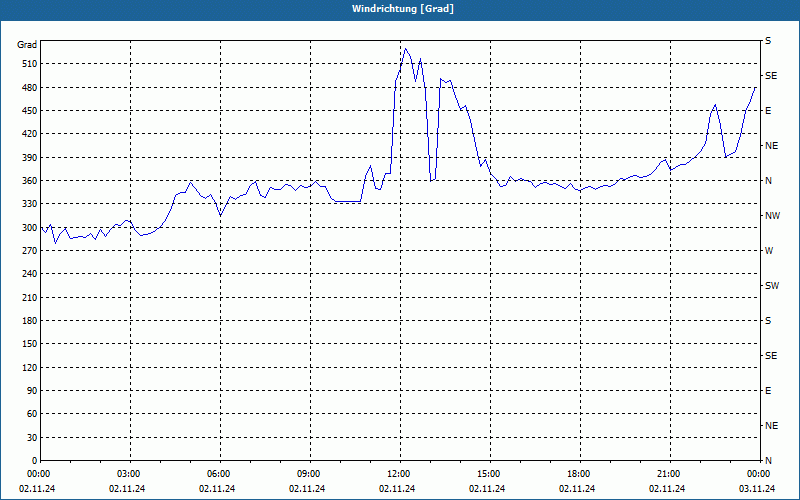Click the 03.11.24 date label

757,489
